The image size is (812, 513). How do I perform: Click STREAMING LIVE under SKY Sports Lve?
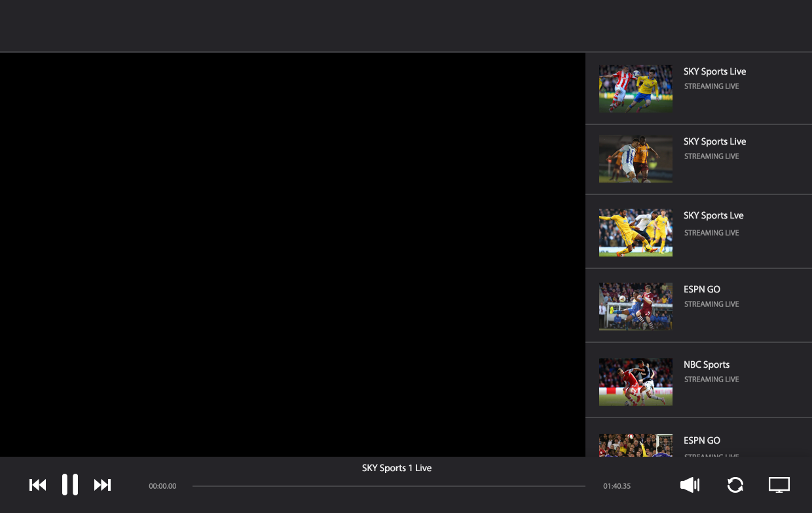coord(712,233)
